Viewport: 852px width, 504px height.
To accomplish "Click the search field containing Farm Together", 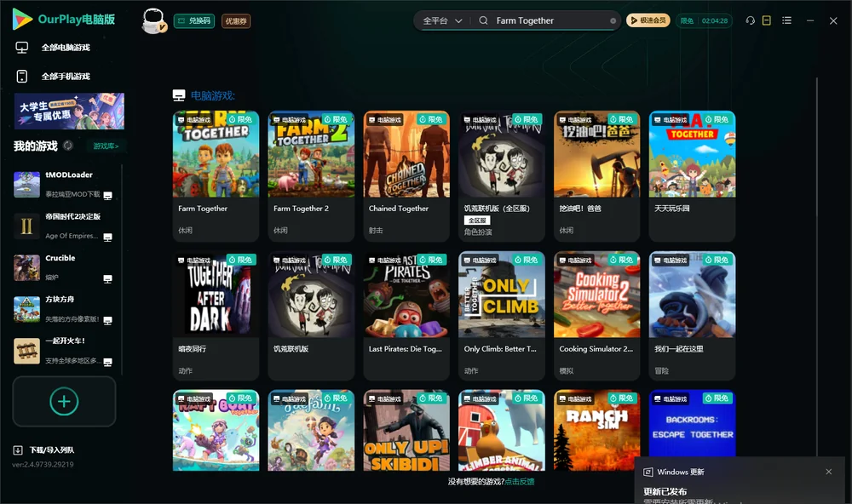I will pyautogui.click(x=549, y=20).
